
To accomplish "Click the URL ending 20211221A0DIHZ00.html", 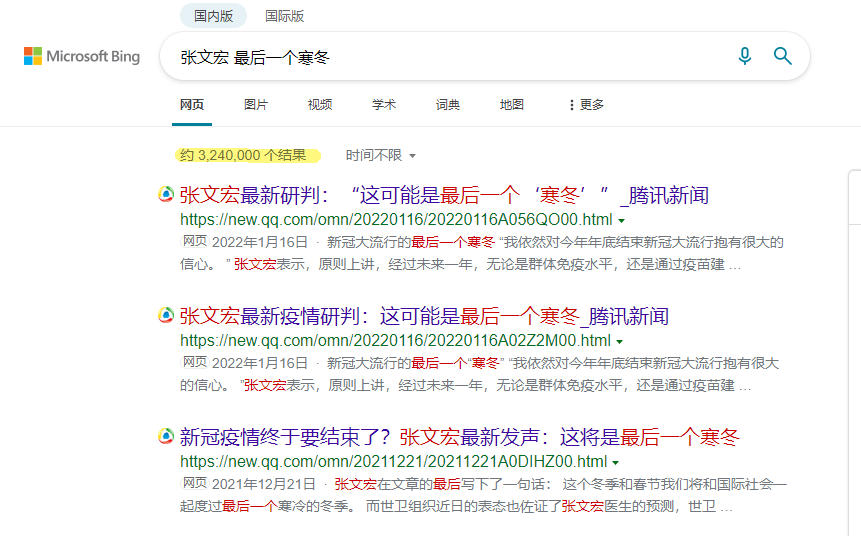I will tap(393, 461).
